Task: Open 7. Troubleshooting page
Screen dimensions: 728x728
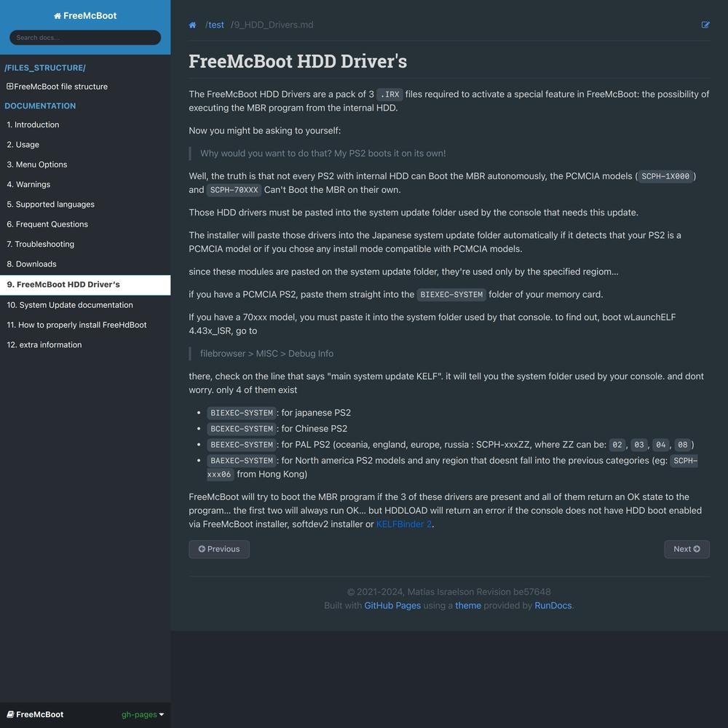Action: point(85,245)
